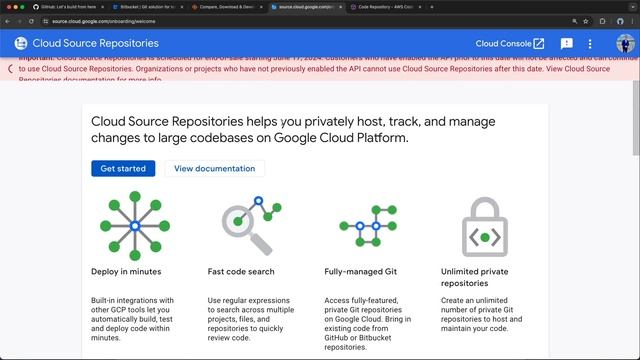Close the Code Repository AWS tab
The height and width of the screenshot is (360, 640).
[x=420, y=7]
